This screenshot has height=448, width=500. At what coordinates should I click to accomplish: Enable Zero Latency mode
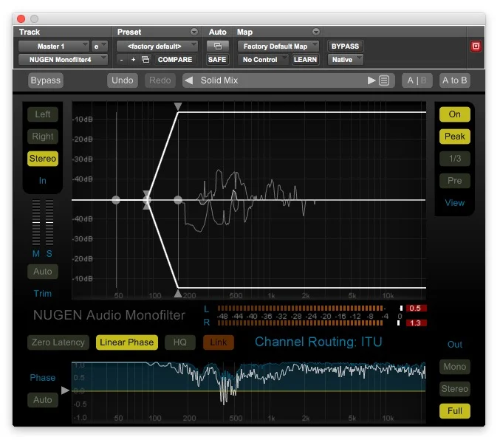[x=58, y=342]
